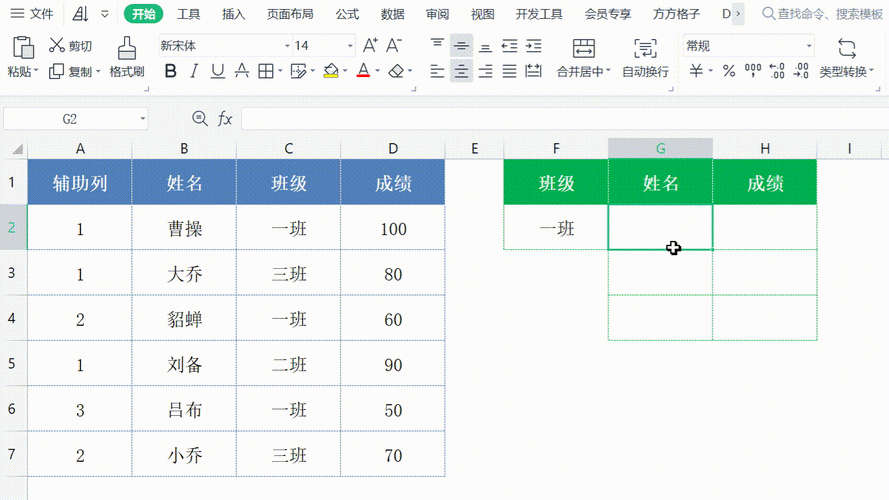889x500 pixels.
Task: Click the red font color icon
Action: point(363,71)
